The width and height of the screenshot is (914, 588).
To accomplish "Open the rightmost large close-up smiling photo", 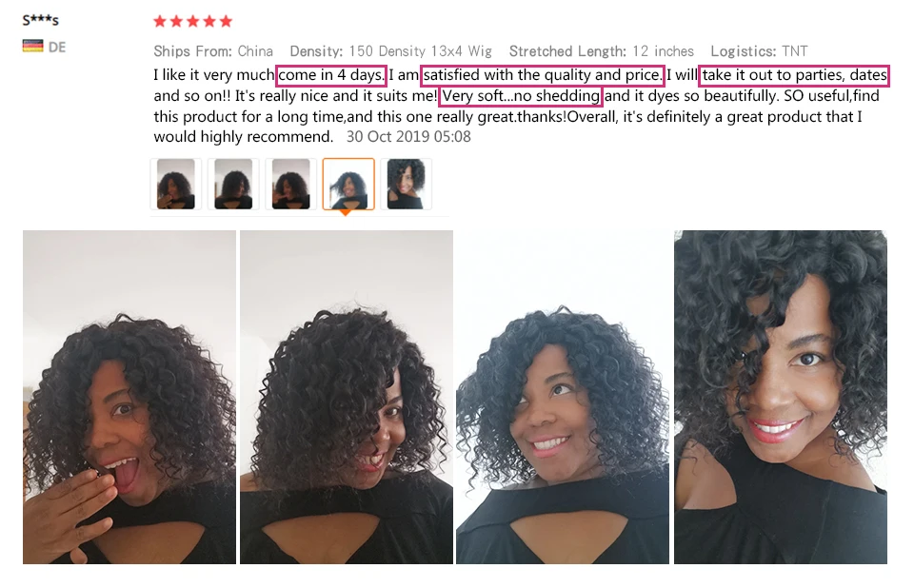I will click(x=781, y=397).
